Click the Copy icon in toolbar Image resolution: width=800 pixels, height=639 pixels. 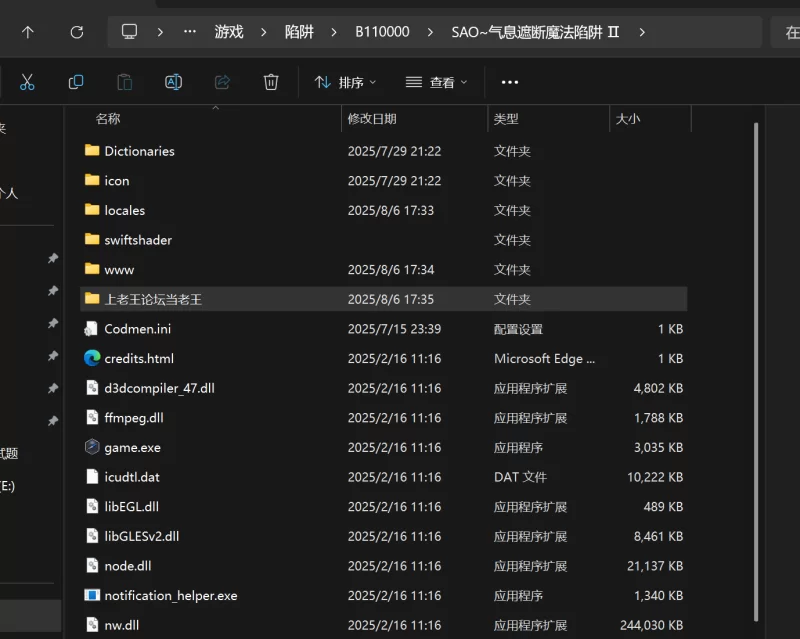pyautogui.click(x=76, y=82)
